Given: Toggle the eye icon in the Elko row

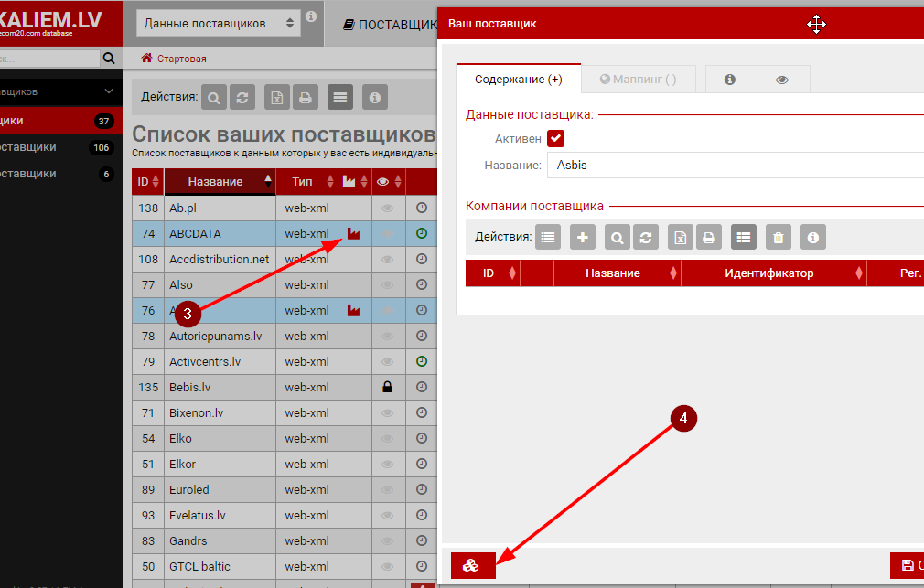Looking at the screenshot, I should point(387,439).
